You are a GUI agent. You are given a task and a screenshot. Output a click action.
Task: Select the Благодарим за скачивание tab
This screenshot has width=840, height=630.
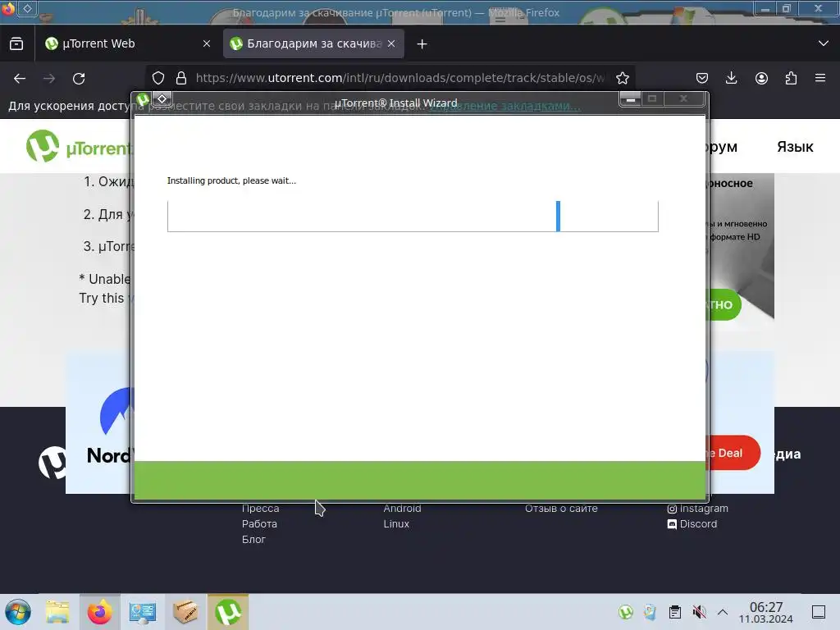coord(313,44)
